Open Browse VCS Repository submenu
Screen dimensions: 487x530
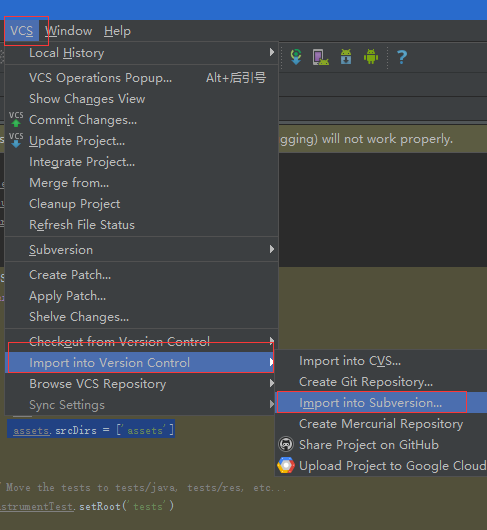140,384
